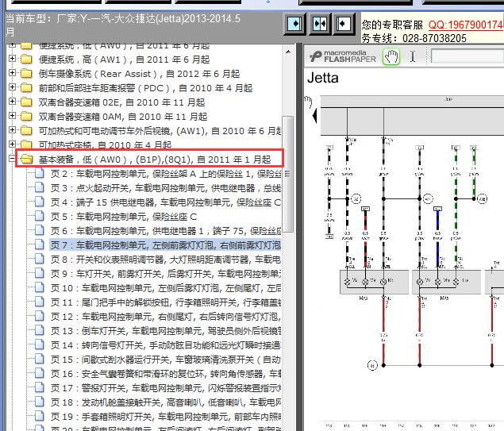Open 页 4: 端子 15 供电继电器 page
The image size is (504, 431).
click(x=166, y=202)
